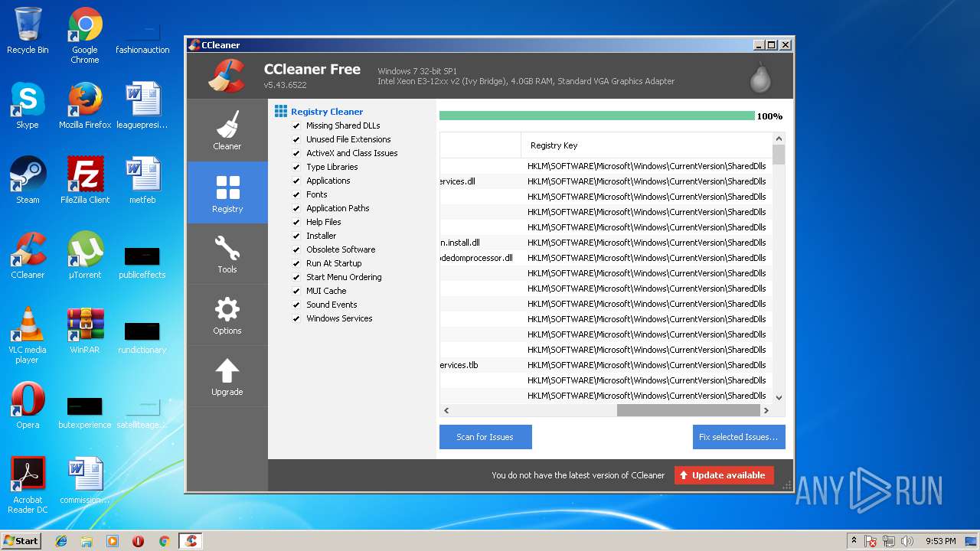
Task: Open Windows Media Player in taskbar
Action: click(x=113, y=541)
